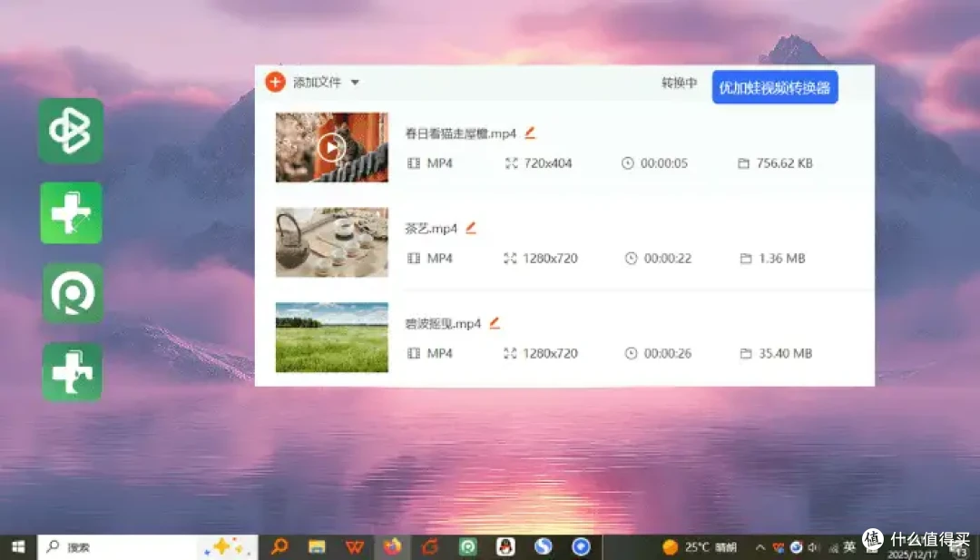The width and height of the screenshot is (980, 560).
Task: Click the 转换中 tab label
Action: (680, 83)
